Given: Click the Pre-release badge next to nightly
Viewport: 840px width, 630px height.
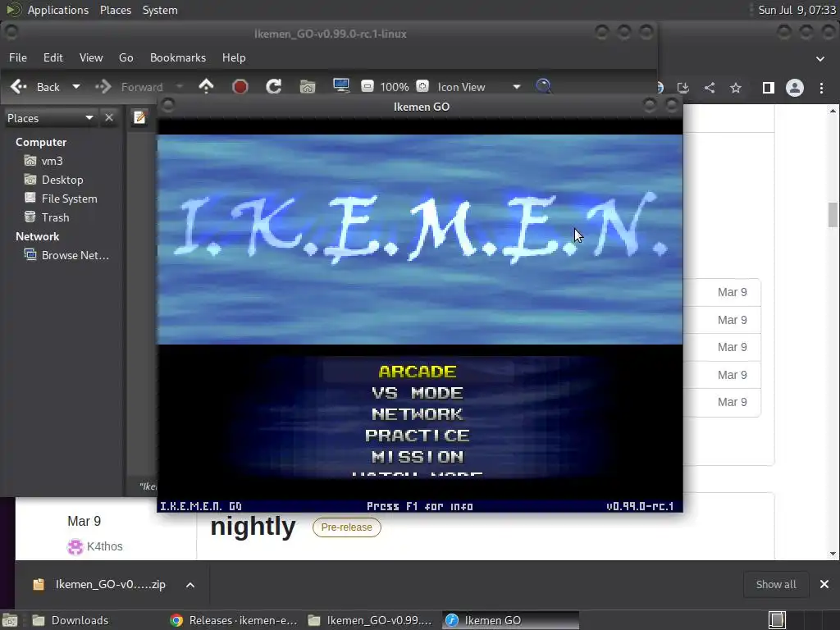Looking at the screenshot, I should click(347, 527).
